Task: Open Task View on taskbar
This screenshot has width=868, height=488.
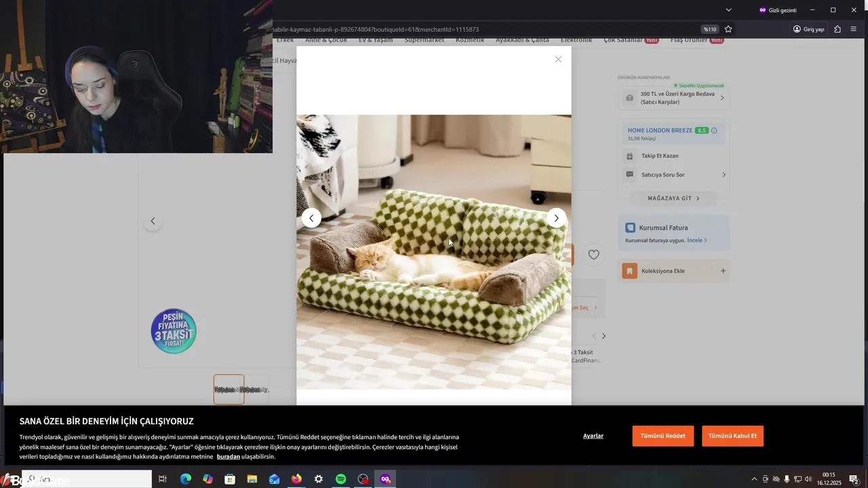Action: (163, 479)
